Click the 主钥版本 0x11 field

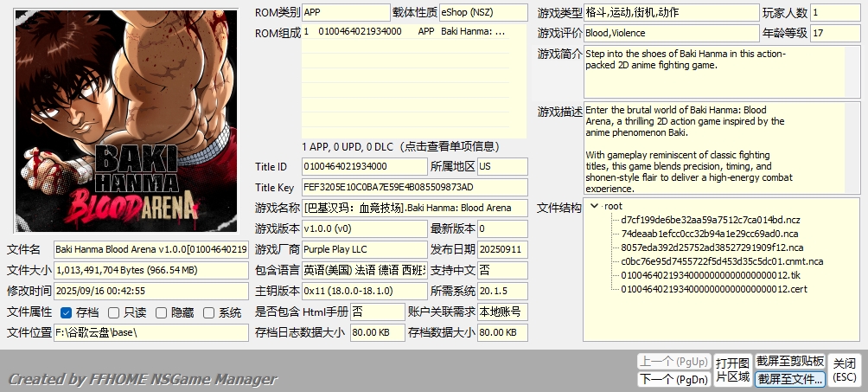[365, 291]
